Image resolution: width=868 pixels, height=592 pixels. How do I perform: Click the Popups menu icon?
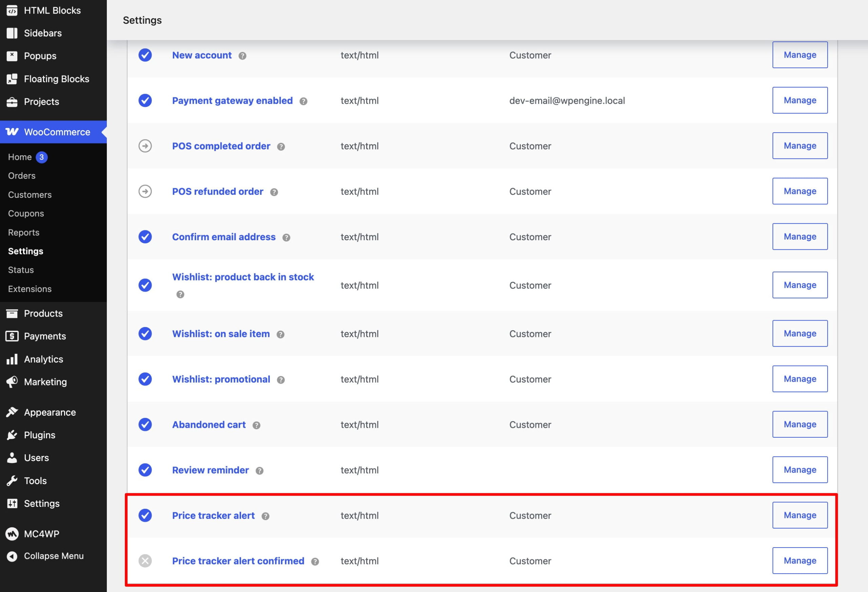pos(12,56)
